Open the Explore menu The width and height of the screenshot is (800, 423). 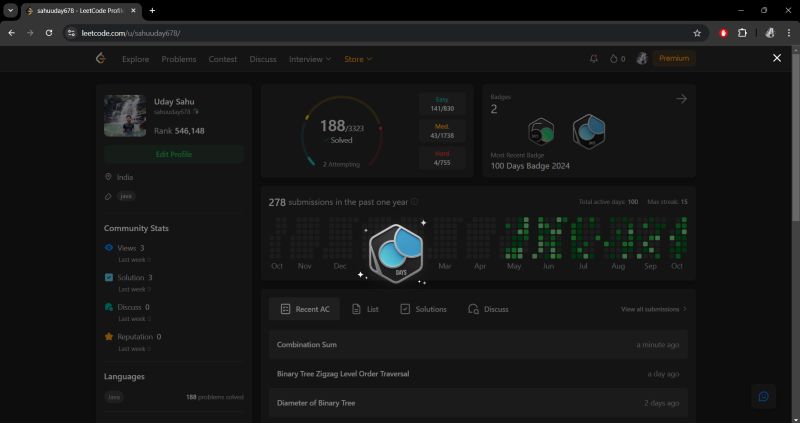point(135,59)
